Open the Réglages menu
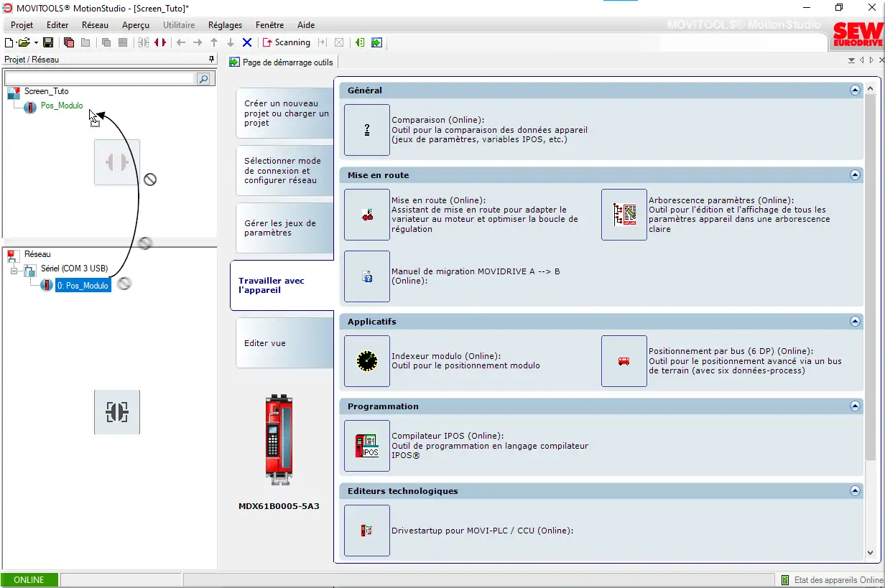Screen dimensions: 885x588 pos(225,25)
